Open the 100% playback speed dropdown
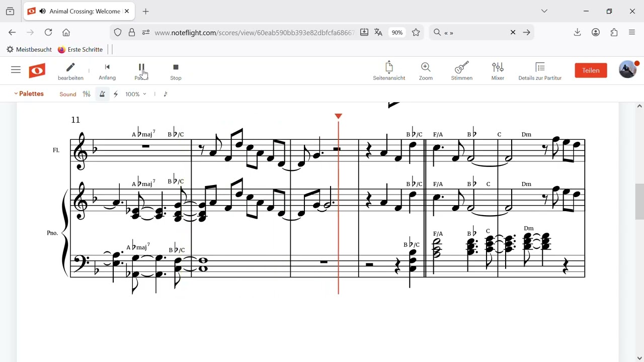The width and height of the screenshot is (644, 362). tap(136, 94)
